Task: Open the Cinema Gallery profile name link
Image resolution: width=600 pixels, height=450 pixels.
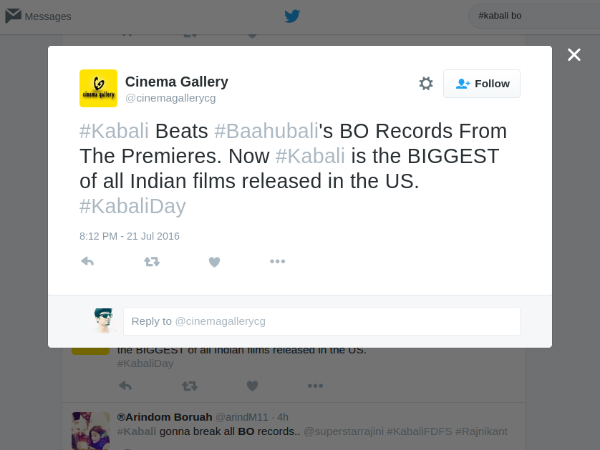Action: (x=176, y=81)
